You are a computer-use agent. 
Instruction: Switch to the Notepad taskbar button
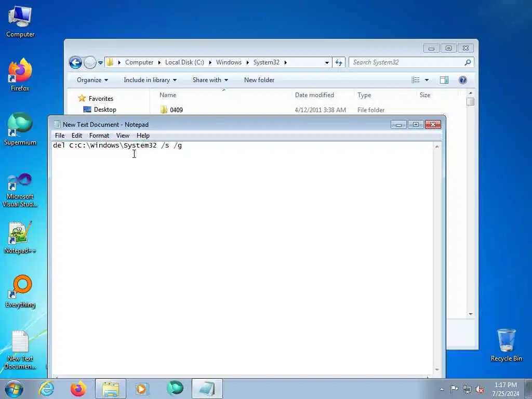point(207,389)
